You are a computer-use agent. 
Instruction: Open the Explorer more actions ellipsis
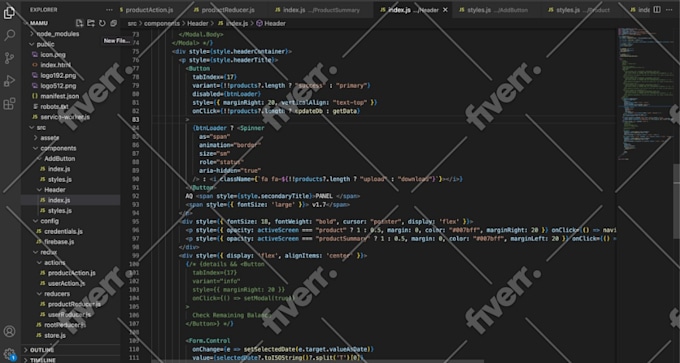pos(109,10)
